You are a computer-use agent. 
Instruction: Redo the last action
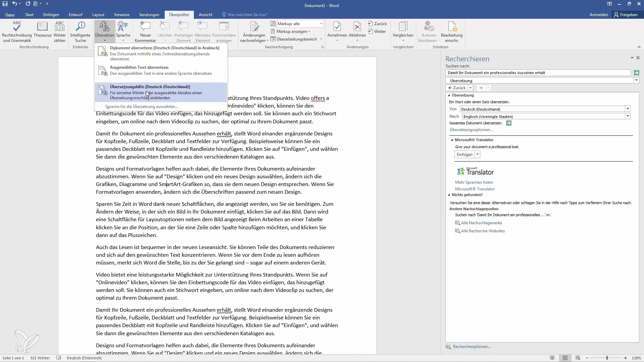pyautogui.click(x=28, y=4)
